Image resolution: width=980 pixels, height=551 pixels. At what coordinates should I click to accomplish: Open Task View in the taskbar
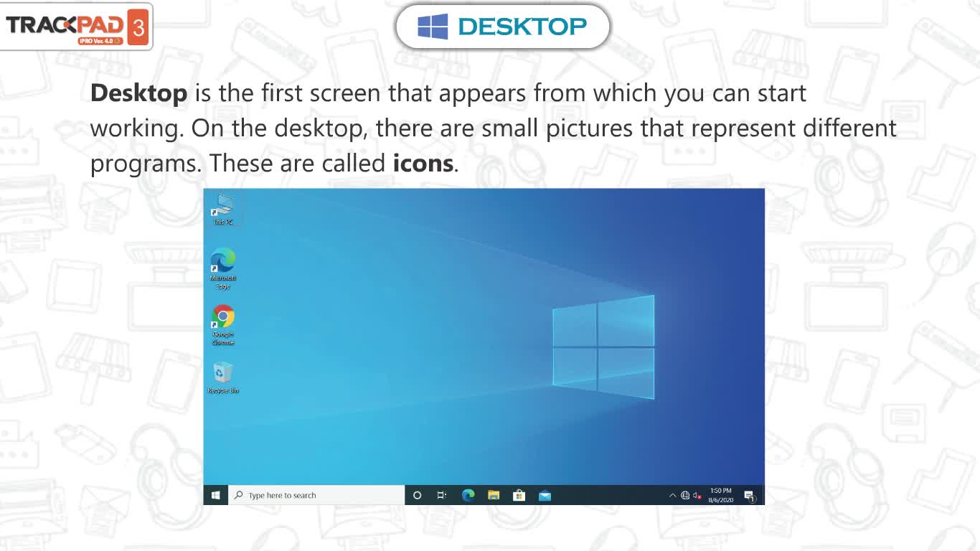pyautogui.click(x=442, y=495)
